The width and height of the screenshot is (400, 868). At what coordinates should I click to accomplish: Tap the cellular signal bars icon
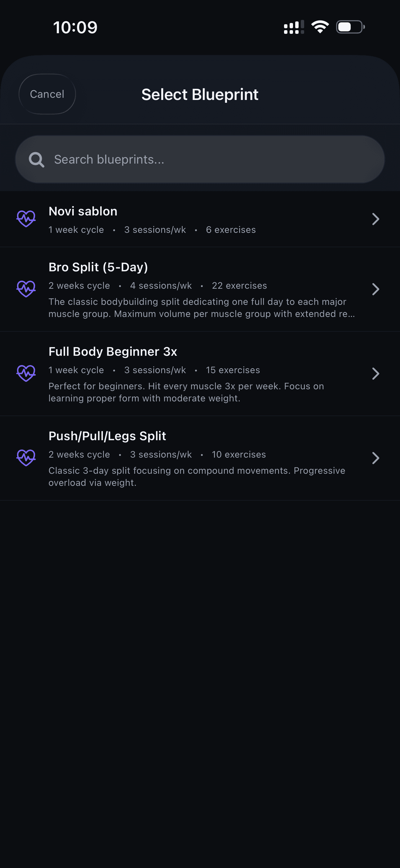294,27
